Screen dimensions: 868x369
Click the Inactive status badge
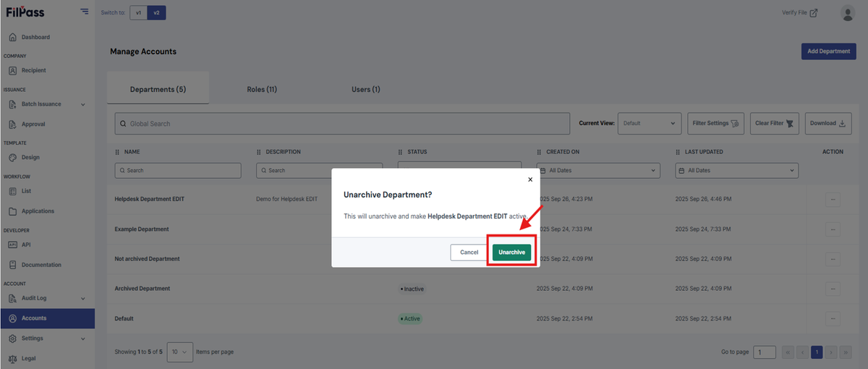pos(412,289)
